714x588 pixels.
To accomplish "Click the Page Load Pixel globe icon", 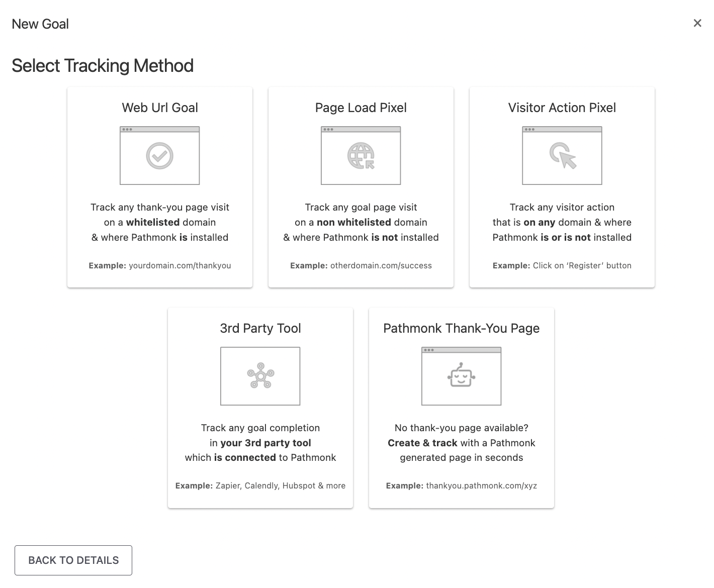I will tap(361, 156).
